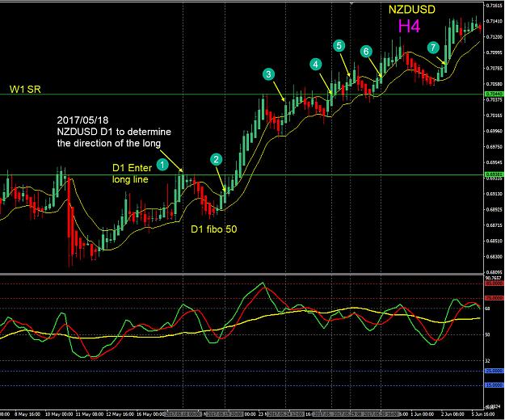Click the 0.71410 price axis label
The height and width of the screenshot is (420, 505).
click(494, 21)
